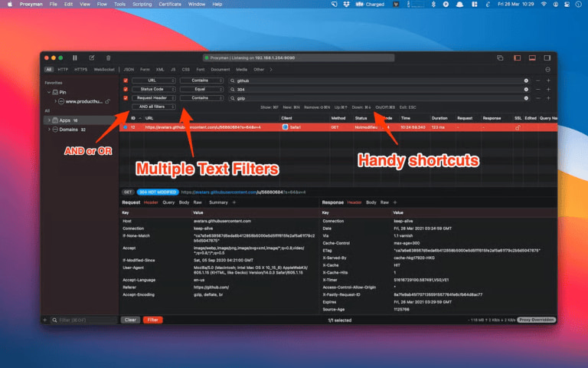Clear the github filter text field

tap(526, 80)
